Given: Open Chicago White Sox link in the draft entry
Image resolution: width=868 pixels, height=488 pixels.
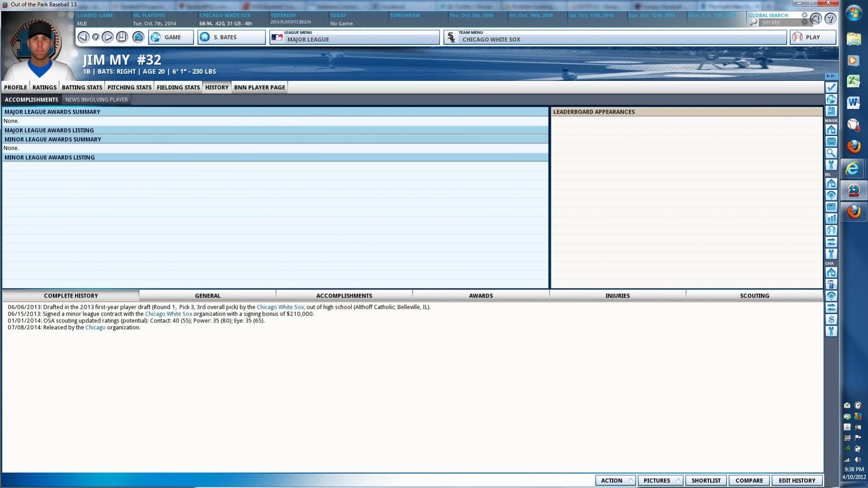Looking at the screenshot, I should [x=280, y=307].
